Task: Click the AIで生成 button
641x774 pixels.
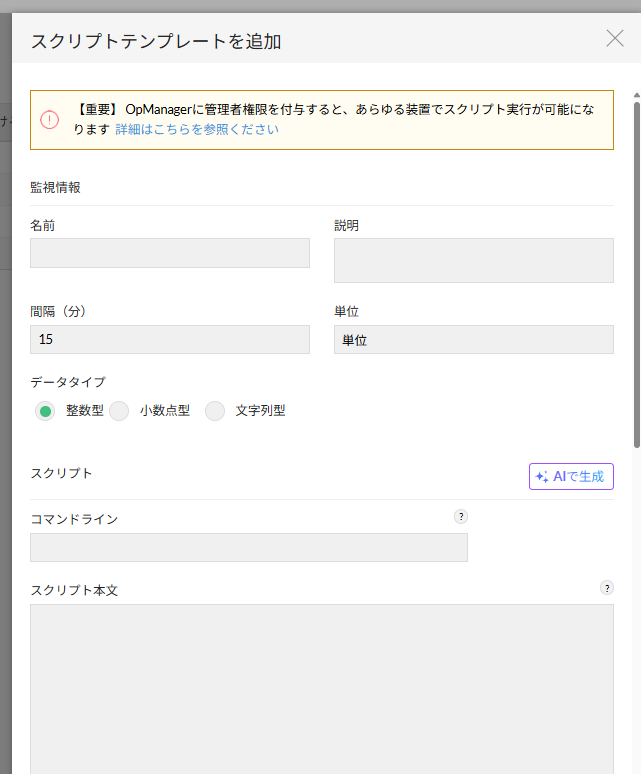Action: click(x=571, y=476)
